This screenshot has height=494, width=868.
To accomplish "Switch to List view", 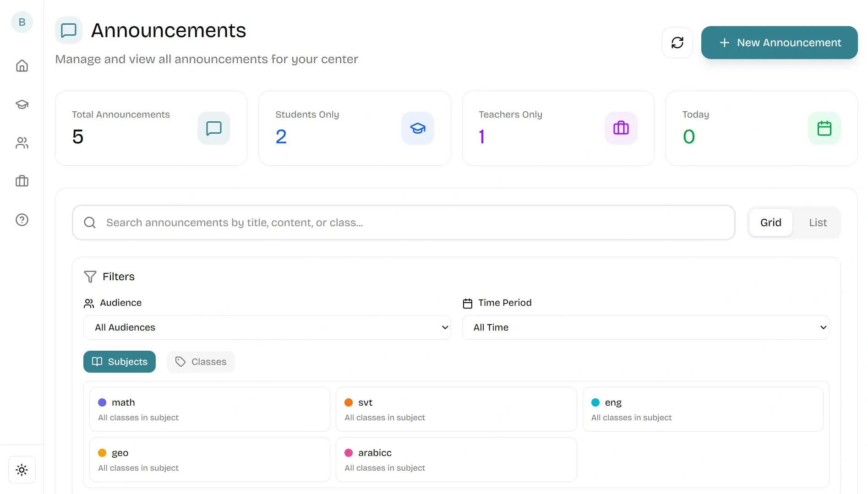I will [818, 223].
